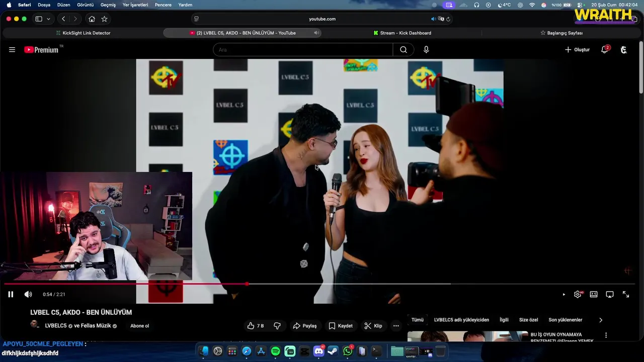Open Terminal from the Dock
The width and height of the screenshot is (644, 362).
click(376, 351)
